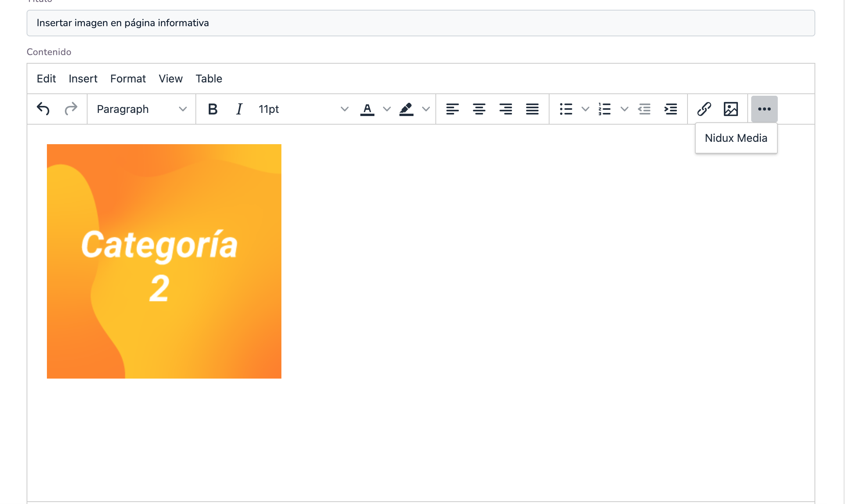Viewport: 845px width, 504px height.
Task: Open the Format menu
Action: pos(128,79)
